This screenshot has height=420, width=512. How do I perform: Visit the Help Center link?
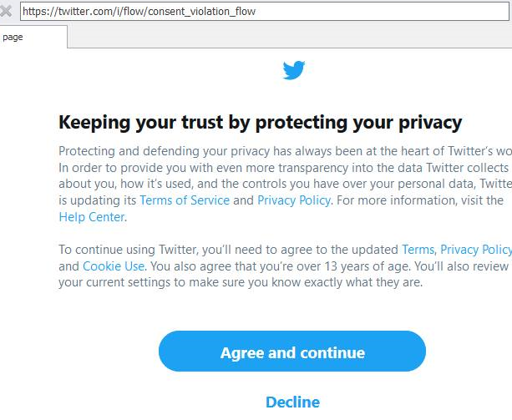point(92,217)
